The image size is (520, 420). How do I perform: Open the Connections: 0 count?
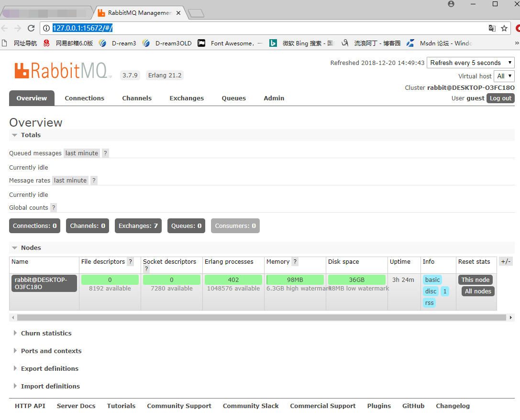click(x=35, y=226)
